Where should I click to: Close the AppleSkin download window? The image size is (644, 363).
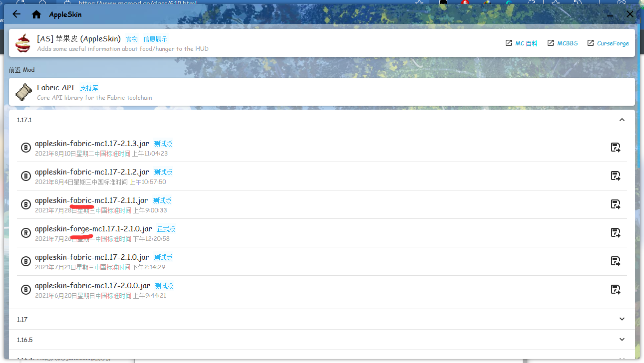pyautogui.click(x=630, y=14)
